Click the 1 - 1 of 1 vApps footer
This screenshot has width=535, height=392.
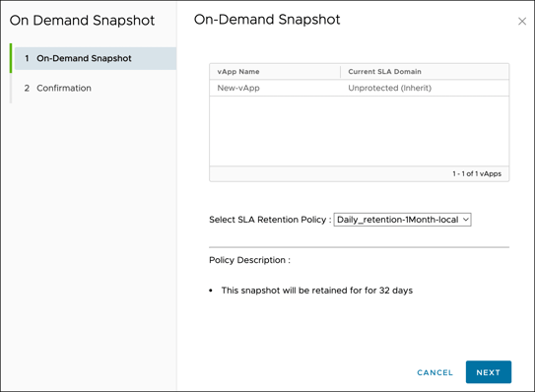[x=477, y=173]
